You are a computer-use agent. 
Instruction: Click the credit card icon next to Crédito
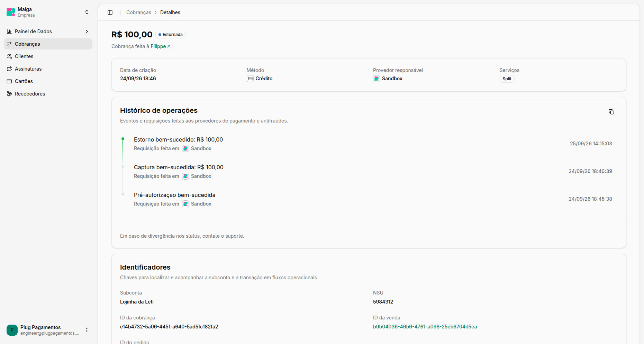[x=250, y=79]
